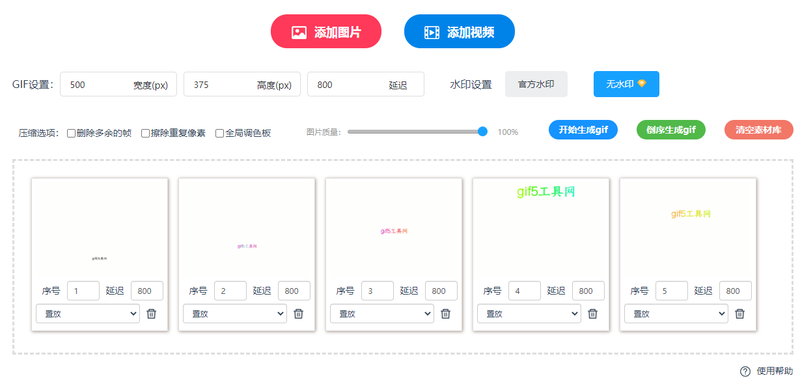This screenshot has height=378, width=800.
Task: Choose the 无水印 premium option
Action: (627, 84)
